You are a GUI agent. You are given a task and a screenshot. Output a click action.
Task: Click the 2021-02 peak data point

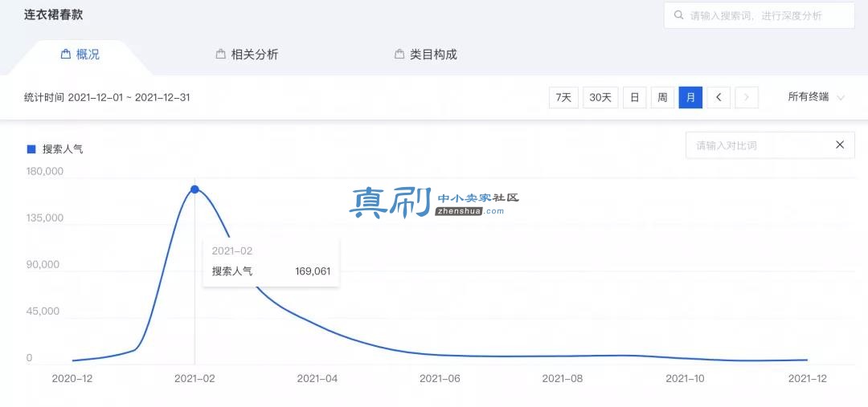point(194,189)
